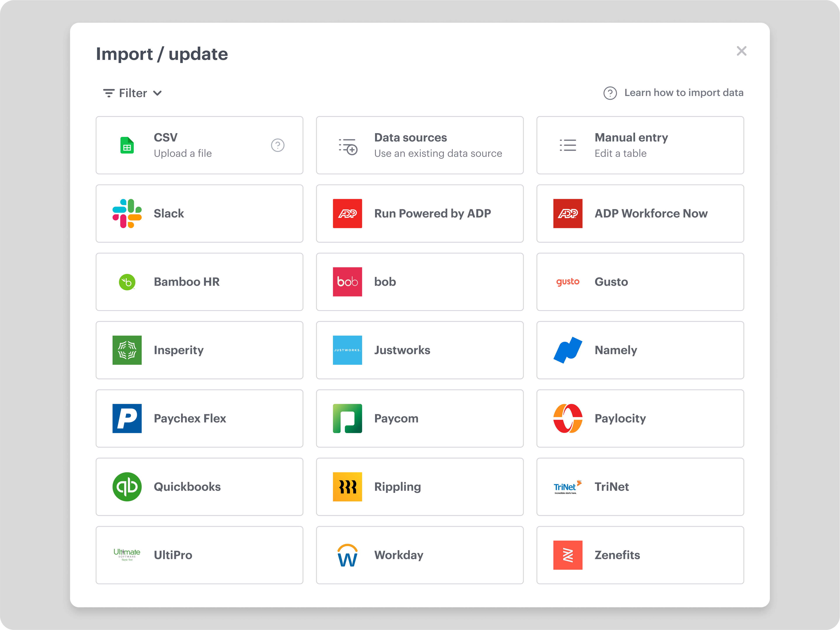Pick the Gusto label

(x=611, y=282)
